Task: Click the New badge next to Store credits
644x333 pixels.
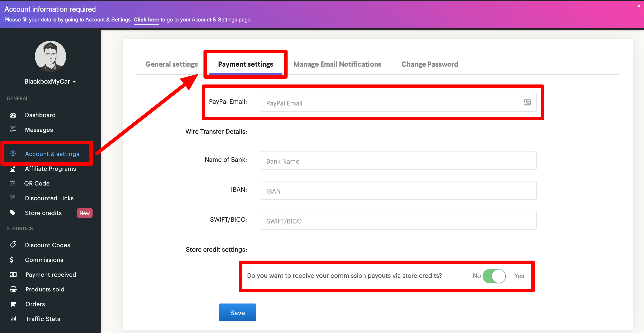Action: pos(85,213)
